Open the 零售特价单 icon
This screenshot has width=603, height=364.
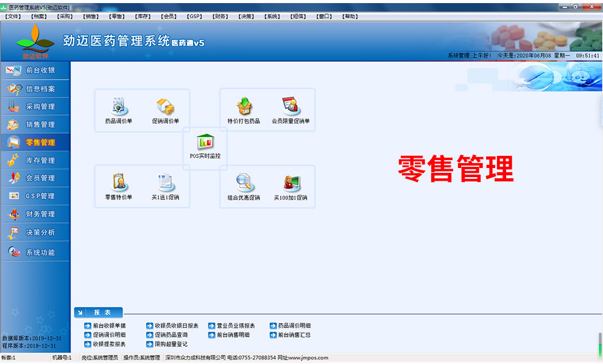pyautogui.click(x=118, y=187)
